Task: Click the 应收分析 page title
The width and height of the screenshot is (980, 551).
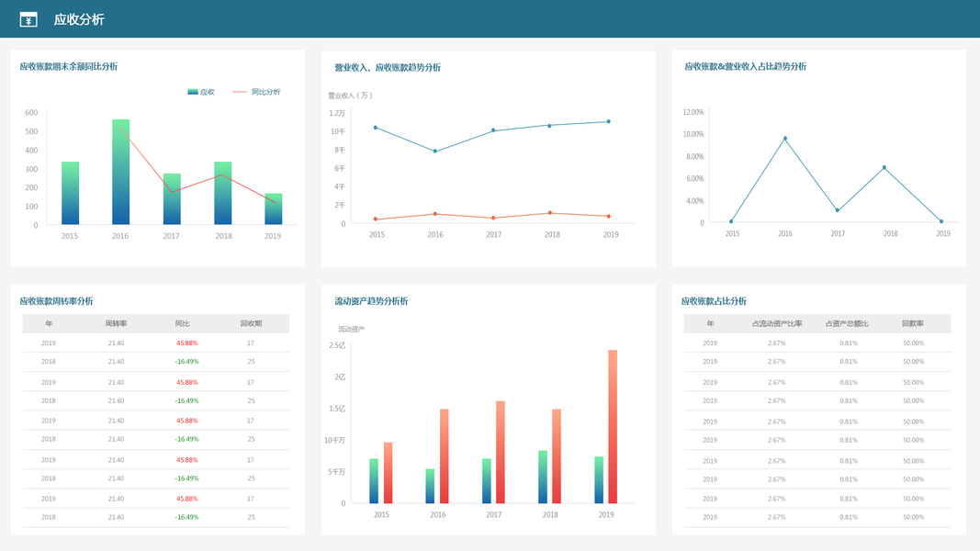Action: point(79,19)
